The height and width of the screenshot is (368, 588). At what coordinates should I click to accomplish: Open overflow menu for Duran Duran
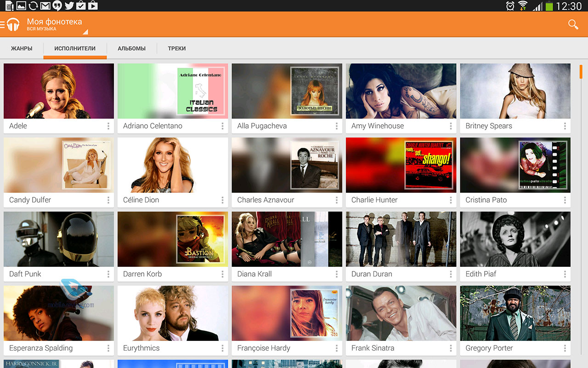click(x=451, y=274)
